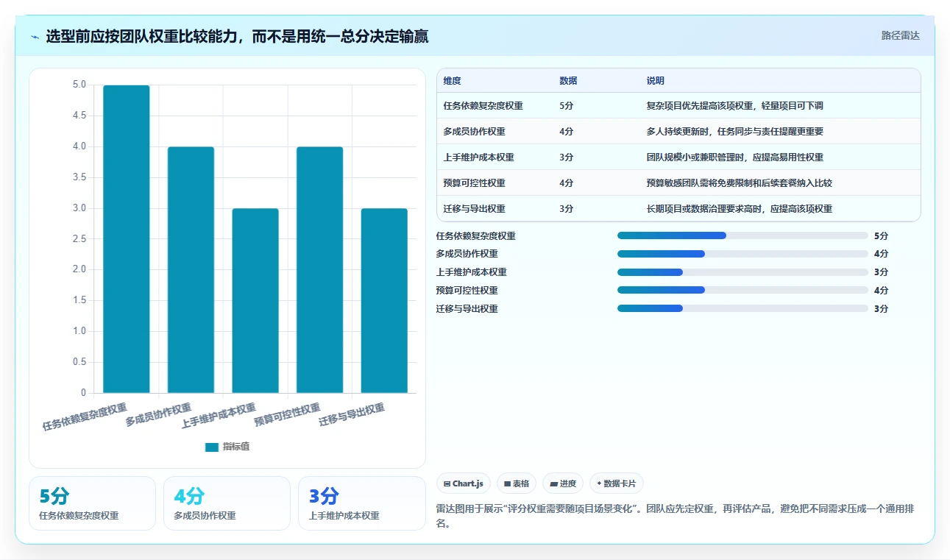Click the 表格 chip

coord(517,483)
